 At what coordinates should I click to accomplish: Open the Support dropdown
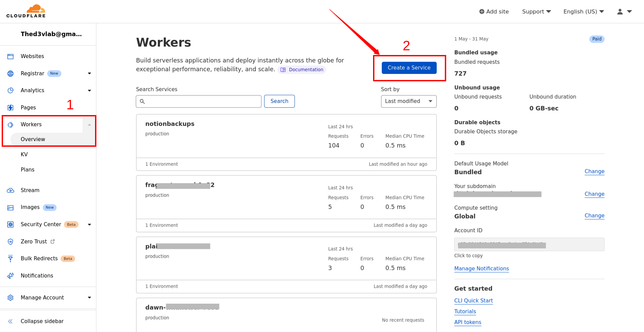[536, 11]
